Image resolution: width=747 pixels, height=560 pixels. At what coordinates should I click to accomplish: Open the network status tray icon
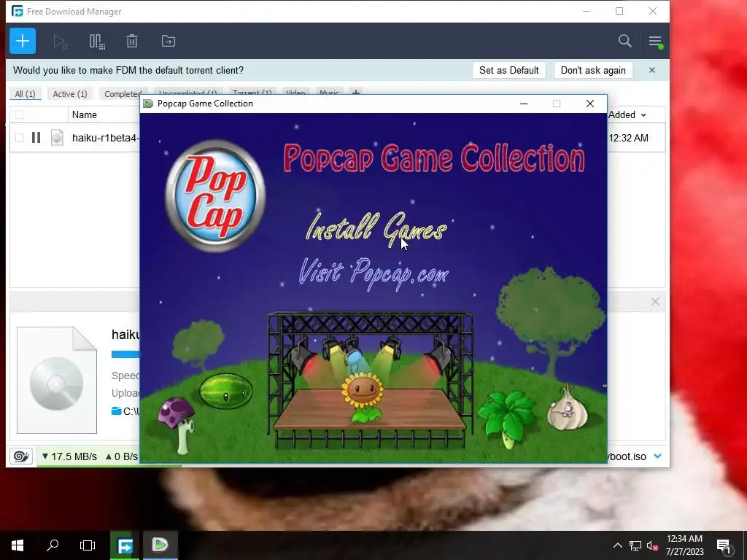635,545
